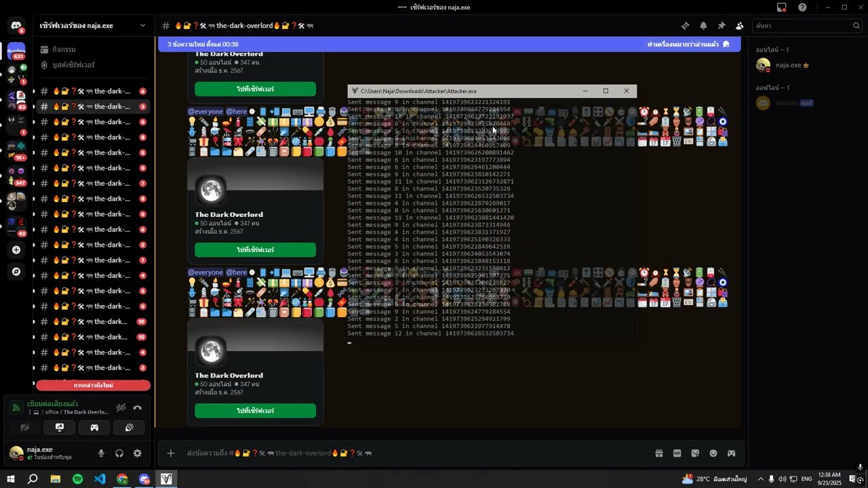Image resolution: width=868 pixels, height=488 pixels.
Task: Expand the naja.exe server header menu
Action: pyautogui.click(x=93, y=26)
